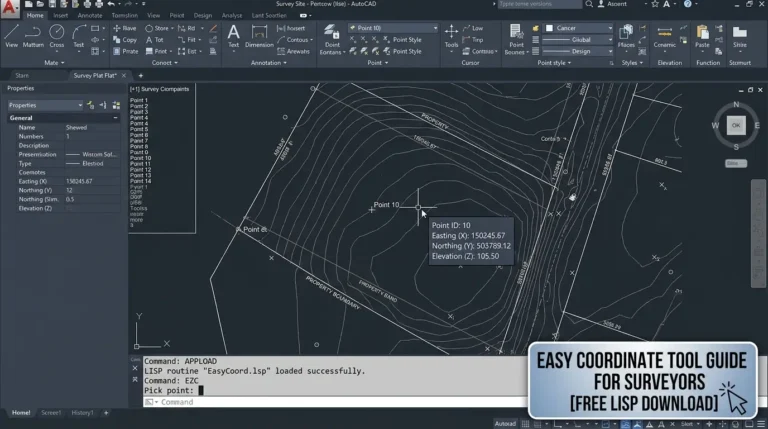The image size is (768, 429).
Task: Toggle the highlighted annotation visibility status button
Action: (637, 424)
